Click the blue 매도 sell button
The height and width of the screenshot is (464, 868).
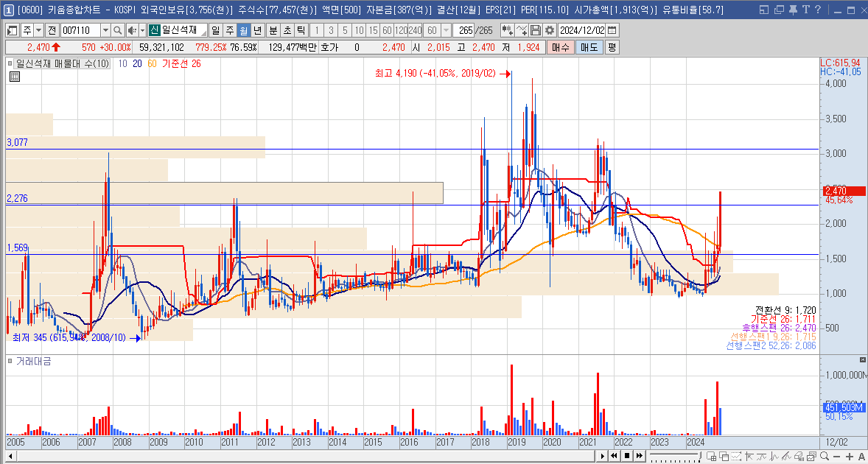tap(589, 48)
